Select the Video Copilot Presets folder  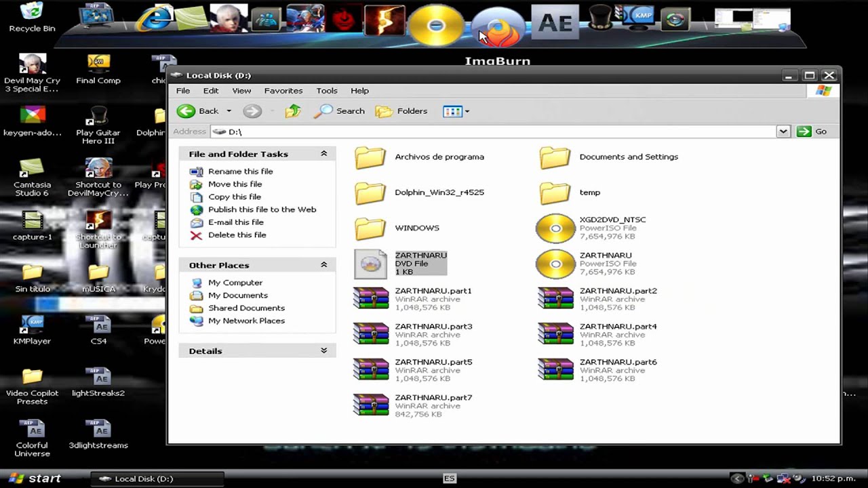[32, 386]
